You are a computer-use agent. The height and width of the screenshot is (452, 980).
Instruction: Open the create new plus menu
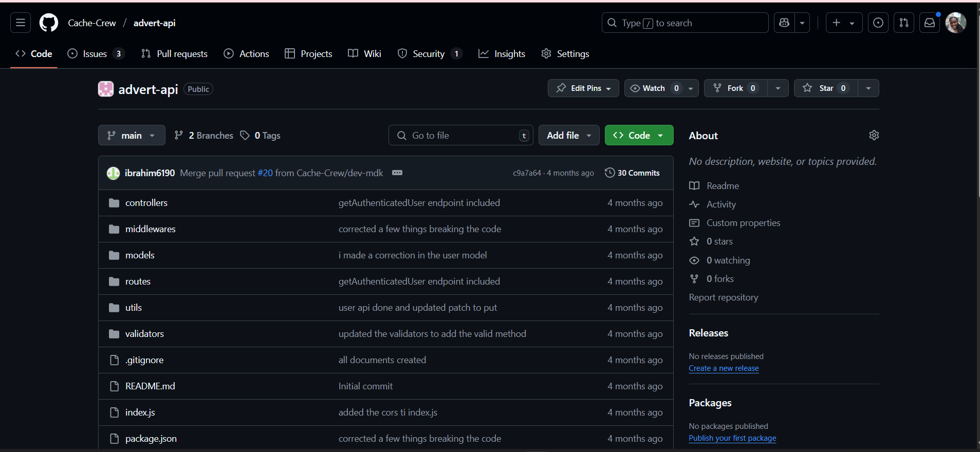pyautogui.click(x=844, y=23)
